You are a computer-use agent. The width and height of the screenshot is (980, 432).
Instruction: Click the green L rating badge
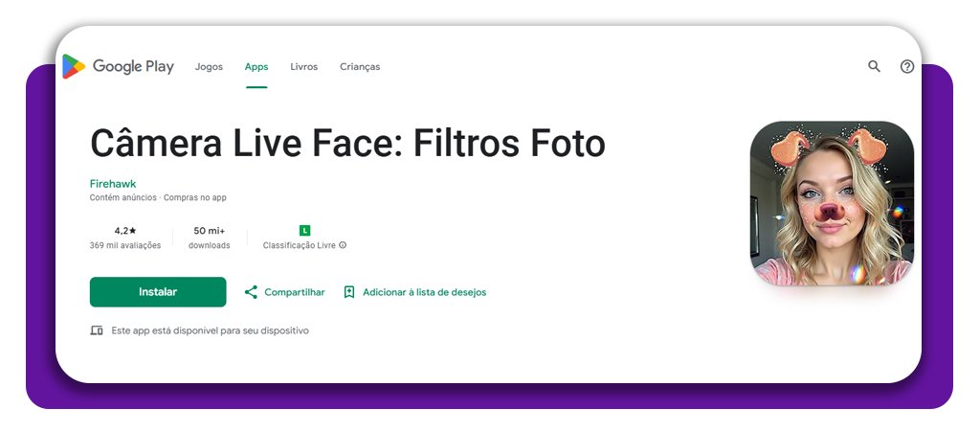304,231
